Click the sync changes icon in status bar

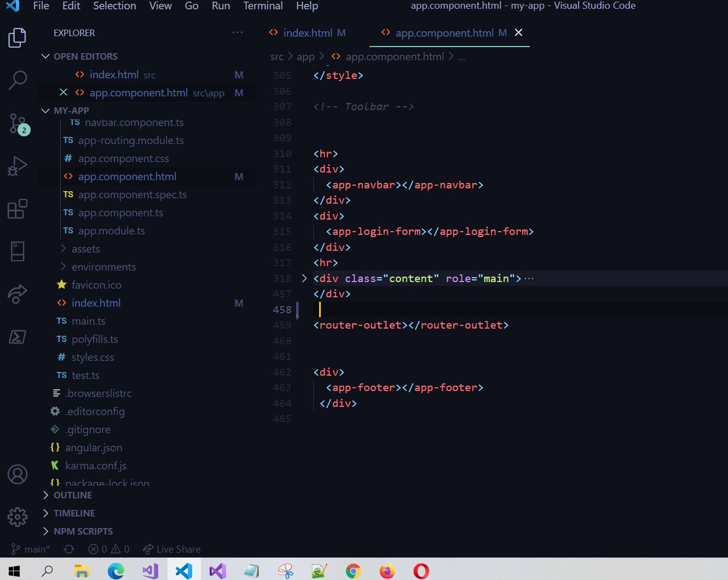click(69, 549)
